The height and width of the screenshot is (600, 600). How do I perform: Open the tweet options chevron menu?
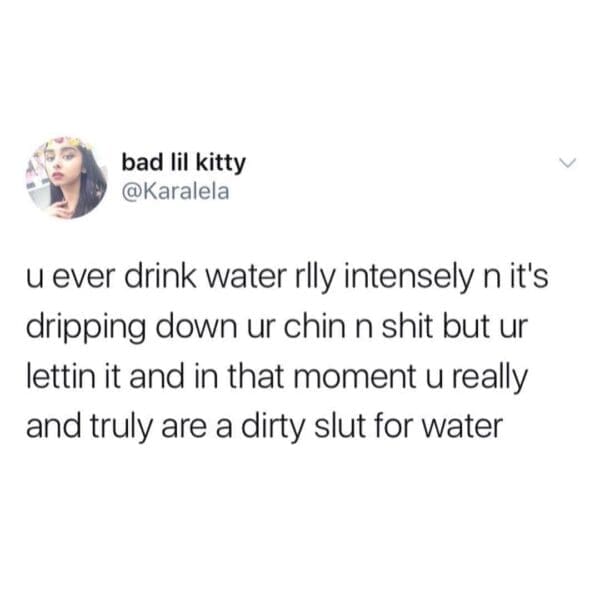click(567, 163)
